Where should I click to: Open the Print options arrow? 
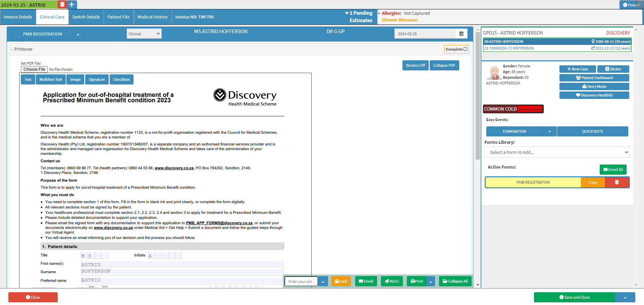[431, 281]
